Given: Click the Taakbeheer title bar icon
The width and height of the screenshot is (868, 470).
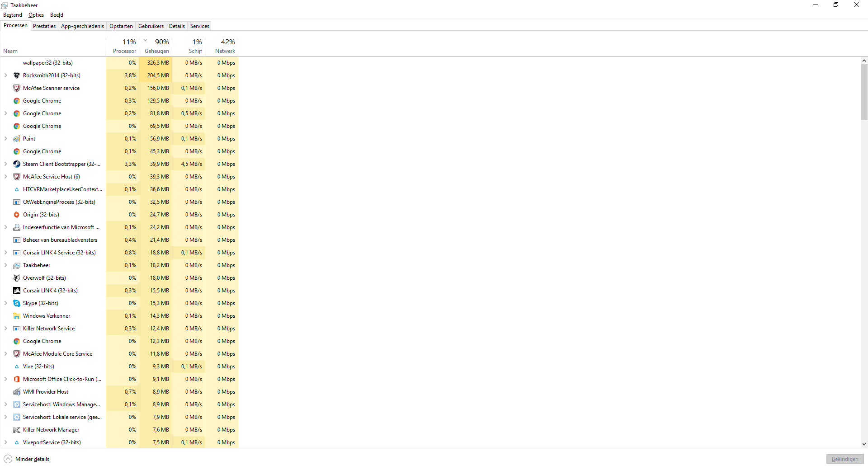Looking at the screenshot, I should 5,5.
